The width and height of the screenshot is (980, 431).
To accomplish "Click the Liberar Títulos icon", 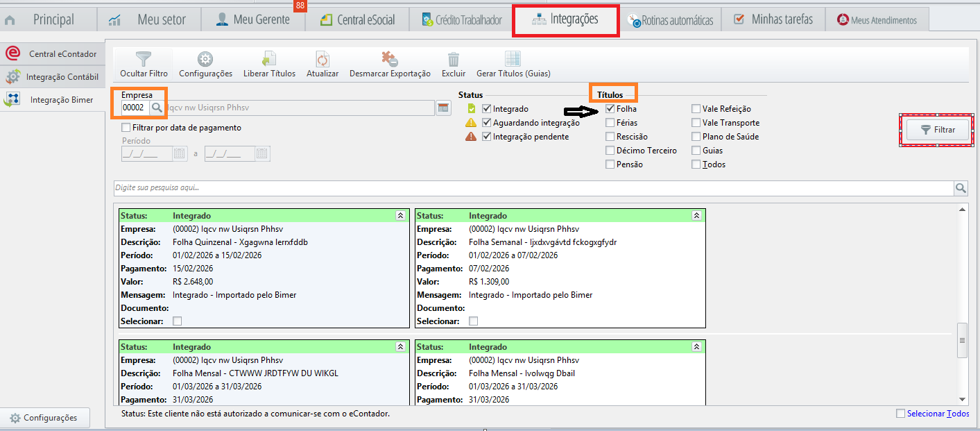I will point(269,59).
